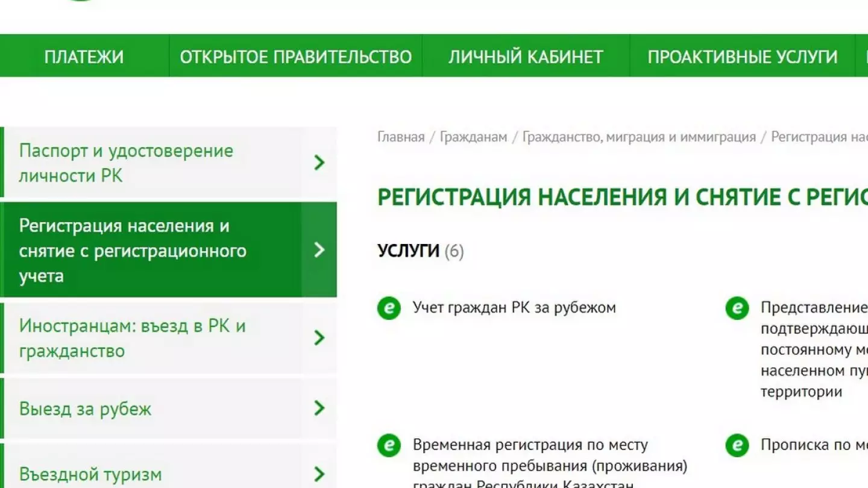Click the РЕГИСТРАЦИЯ НАСЕЛЕНИЯ И СНЯТИЕ page heading
Image resolution: width=868 pixels, height=488 pixels.
623,197
